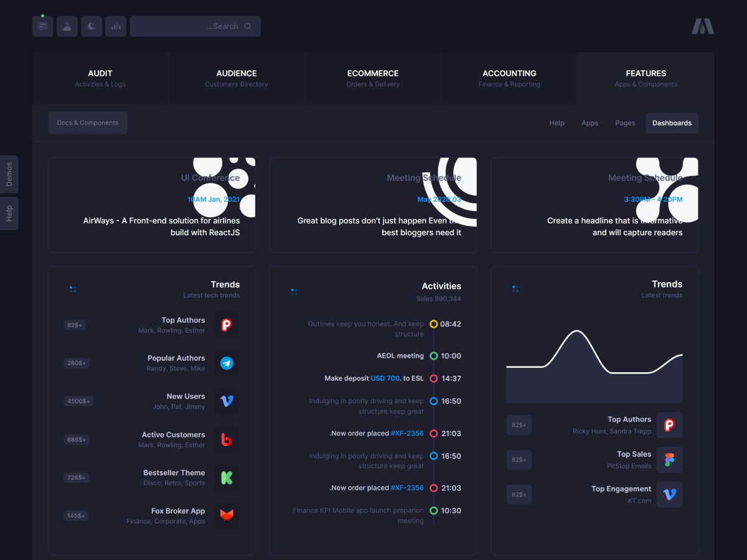The image size is (747, 560).
Task: Open Trends card four-dot menu on left
Action: pyautogui.click(x=73, y=289)
